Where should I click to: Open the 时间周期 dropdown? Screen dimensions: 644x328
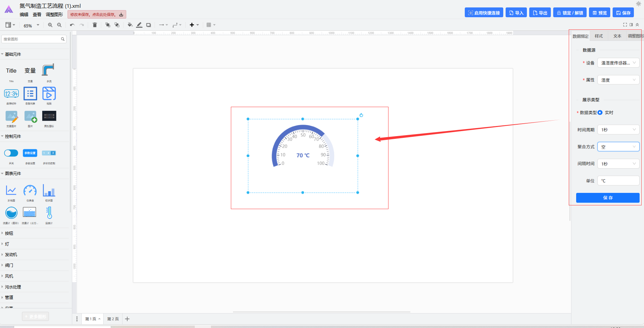point(618,130)
